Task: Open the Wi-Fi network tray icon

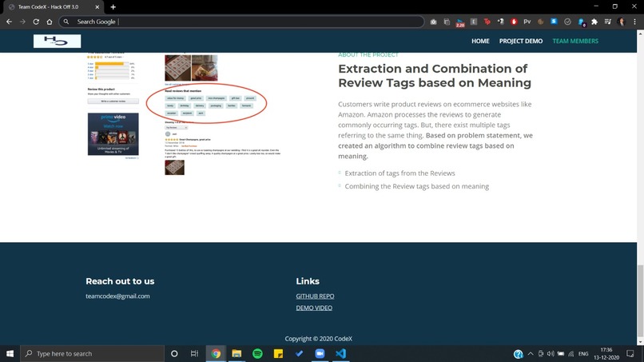Action: 571,354
